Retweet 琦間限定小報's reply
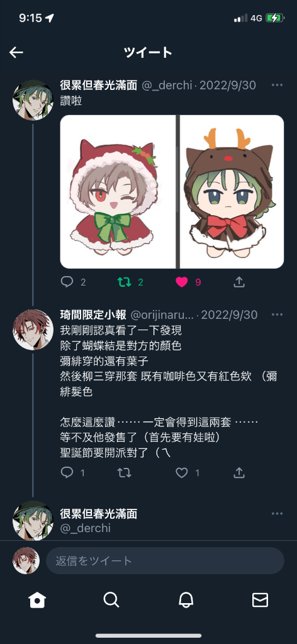Screen dimensions: 297x644 click(125, 473)
